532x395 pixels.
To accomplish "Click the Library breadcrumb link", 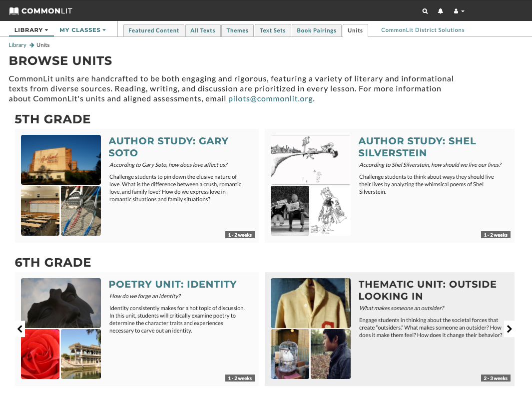I will pyautogui.click(x=17, y=45).
